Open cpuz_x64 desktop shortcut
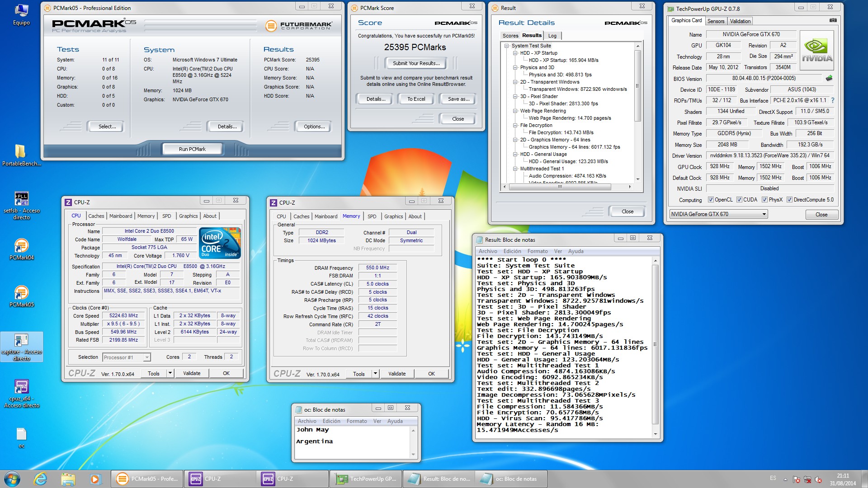The width and height of the screenshot is (868, 488). (21, 394)
